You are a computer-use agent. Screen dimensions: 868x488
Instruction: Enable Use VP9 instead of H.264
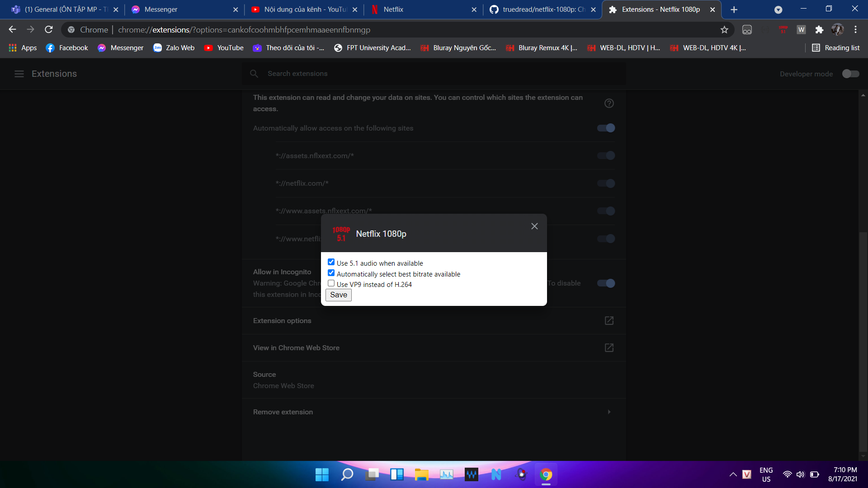tap(331, 284)
